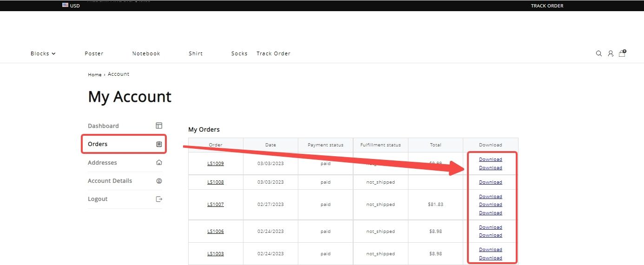Viewport: 644px width, 265px height.
Task: Click the Total column header
Action: click(435, 145)
